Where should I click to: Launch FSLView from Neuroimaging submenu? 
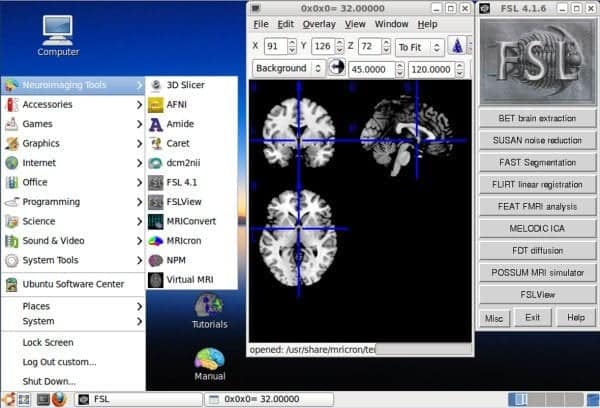coord(191,202)
